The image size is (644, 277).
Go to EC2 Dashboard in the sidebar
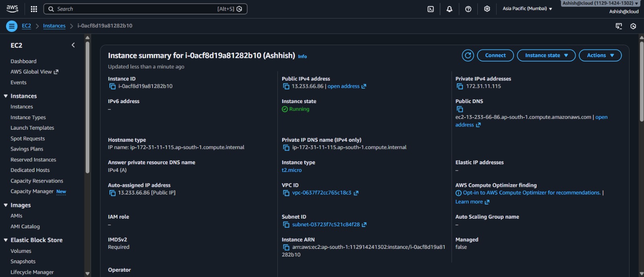click(x=23, y=61)
